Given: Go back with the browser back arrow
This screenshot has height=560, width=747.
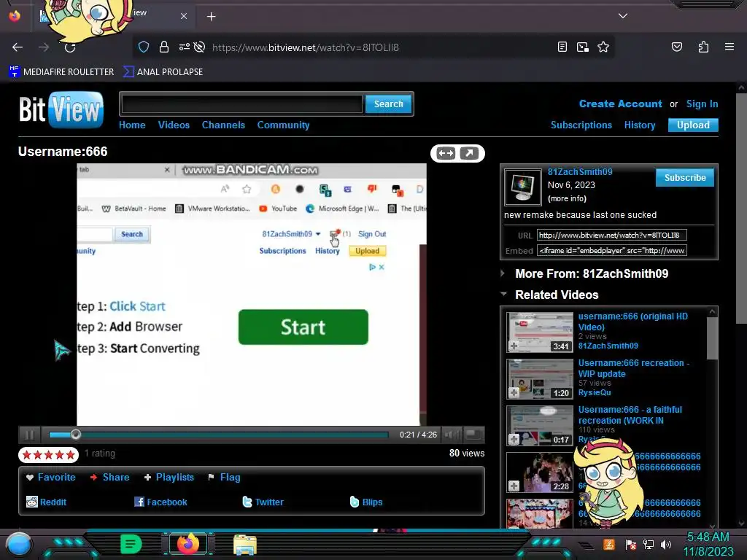Looking at the screenshot, I should [18, 47].
